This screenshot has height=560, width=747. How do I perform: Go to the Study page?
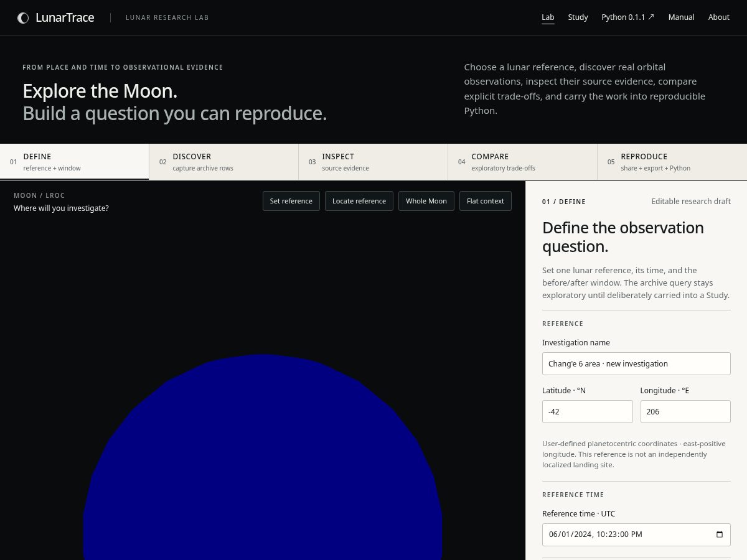point(578,17)
